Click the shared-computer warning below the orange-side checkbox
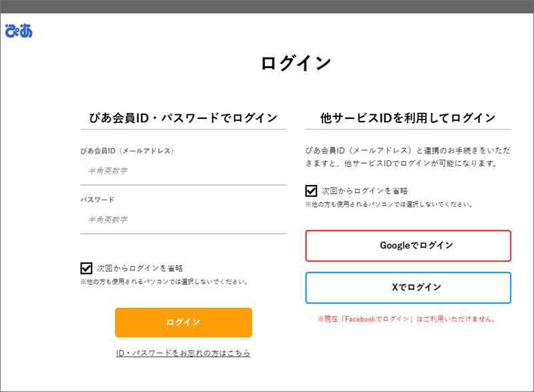 click(164, 282)
